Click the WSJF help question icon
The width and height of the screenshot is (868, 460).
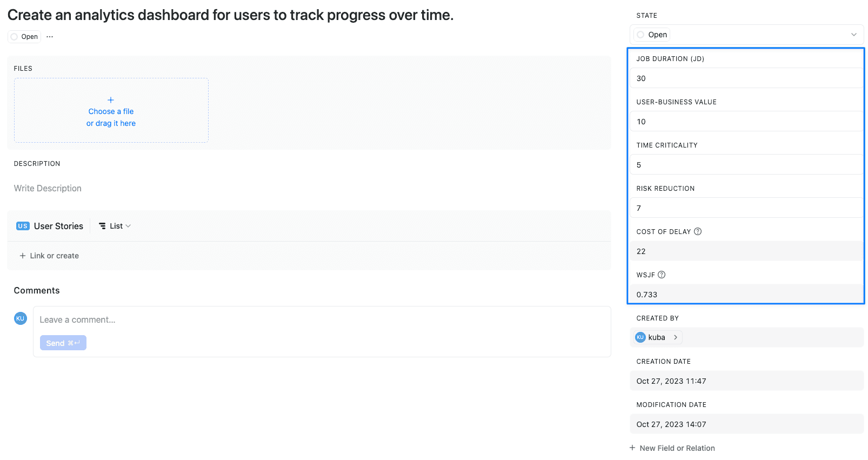click(x=662, y=275)
